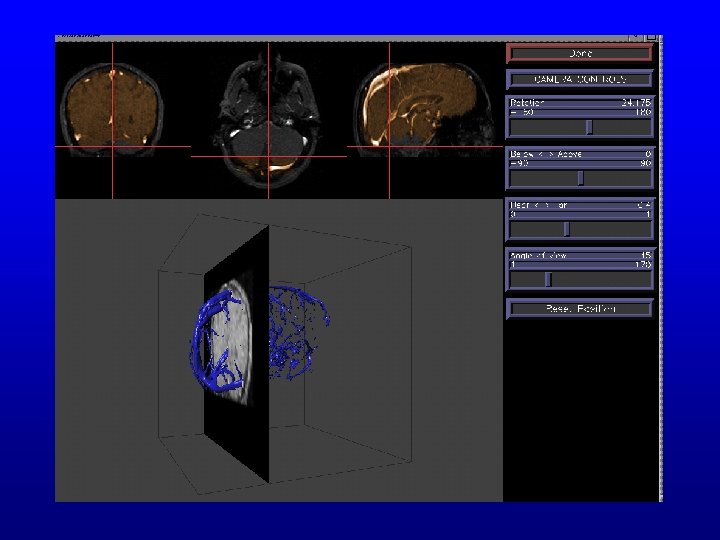Click the Done button
The width and height of the screenshot is (720, 540).
pos(580,53)
